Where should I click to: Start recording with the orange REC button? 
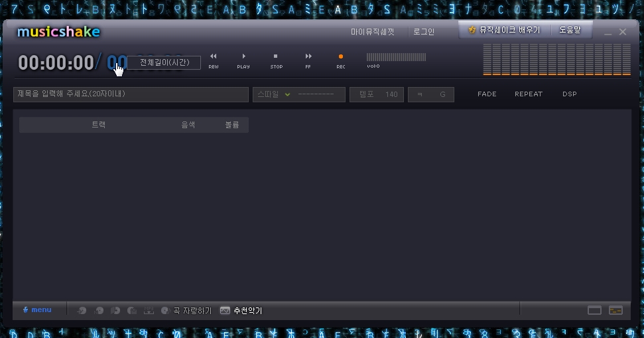pyautogui.click(x=340, y=60)
